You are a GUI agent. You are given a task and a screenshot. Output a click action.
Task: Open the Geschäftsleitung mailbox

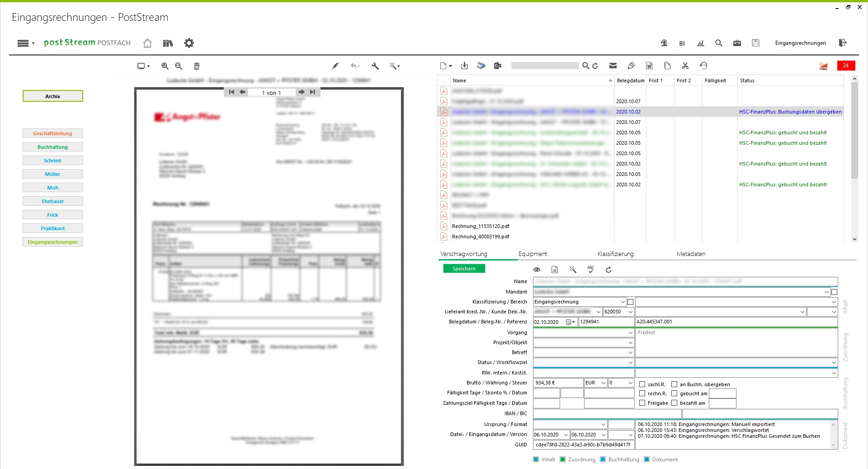coord(53,133)
